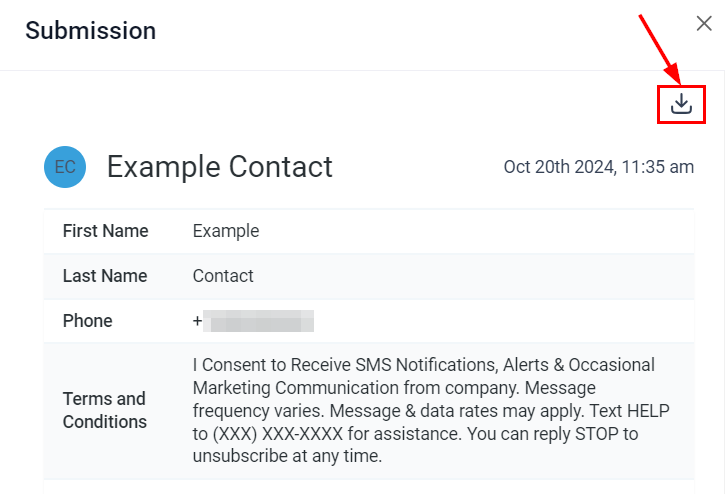Viewport: 725px width, 494px height.
Task: Click the blurred phone number value
Action: click(x=259, y=321)
